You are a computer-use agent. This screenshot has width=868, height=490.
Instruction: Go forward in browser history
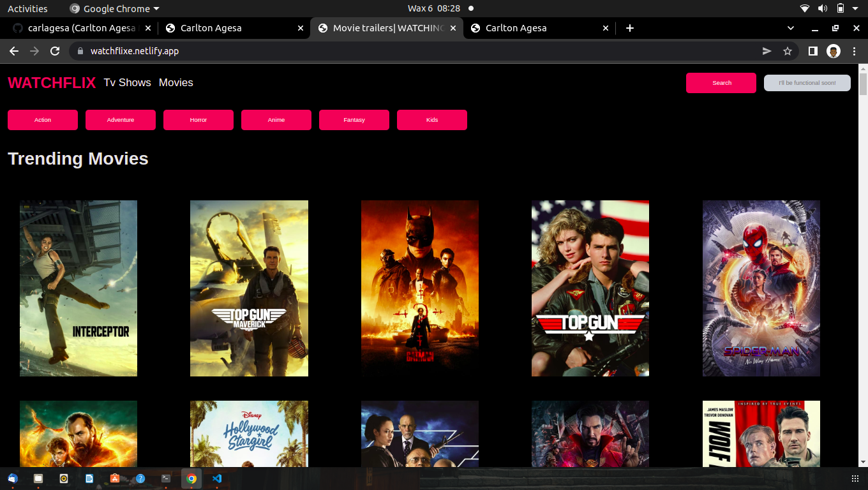tap(34, 51)
